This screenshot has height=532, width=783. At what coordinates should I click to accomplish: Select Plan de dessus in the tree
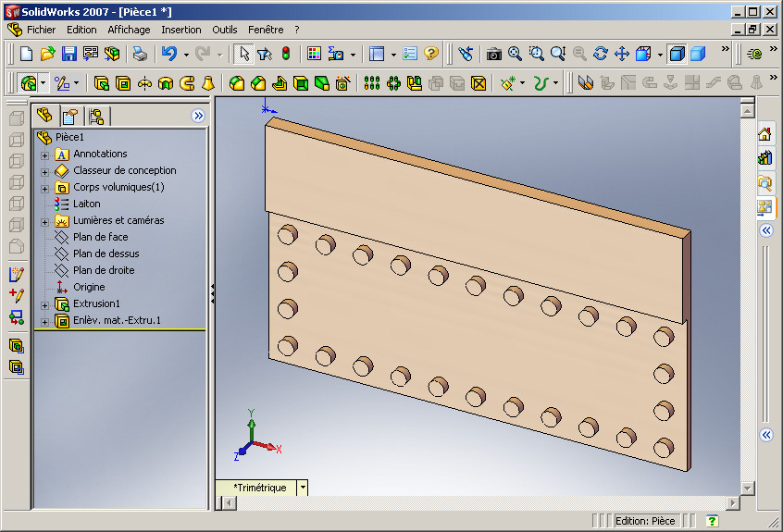pyautogui.click(x=106, y=254)
